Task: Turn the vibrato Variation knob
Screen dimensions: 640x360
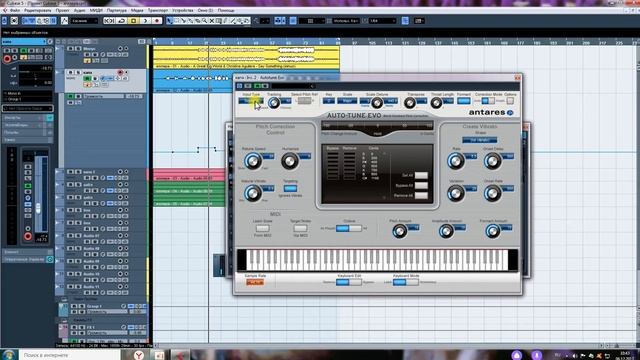Action: click(x=456, y=193)
